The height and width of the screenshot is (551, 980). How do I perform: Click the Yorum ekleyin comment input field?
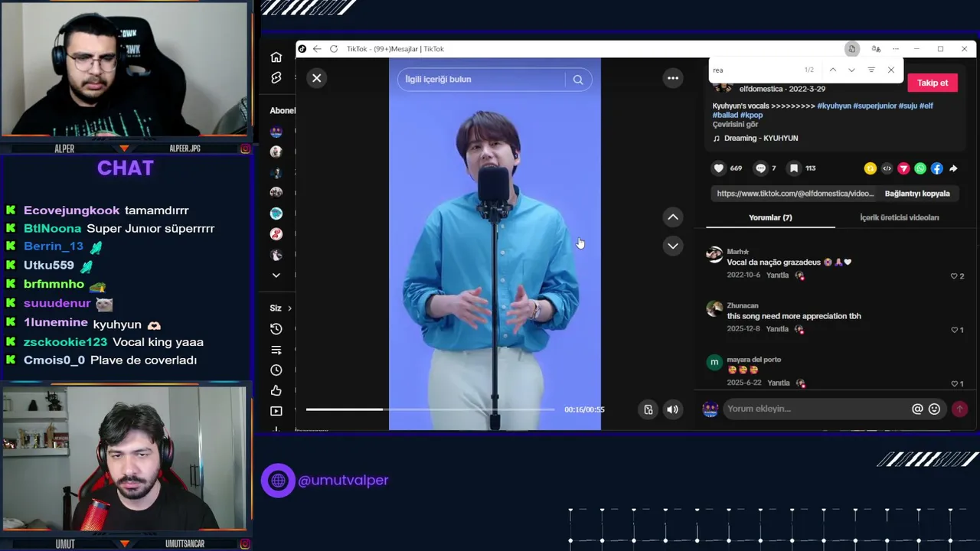click(x=815, y=409)
